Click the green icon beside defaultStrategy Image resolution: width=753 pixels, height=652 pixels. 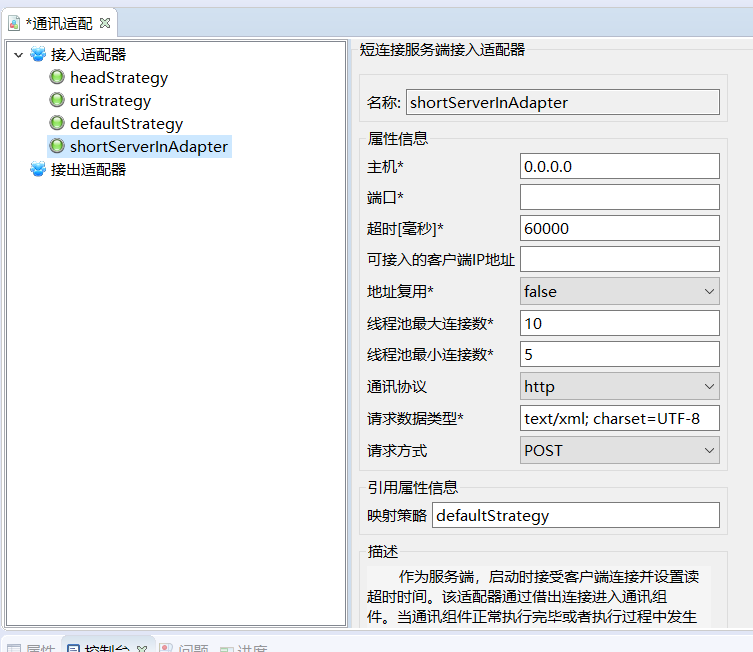57,124
